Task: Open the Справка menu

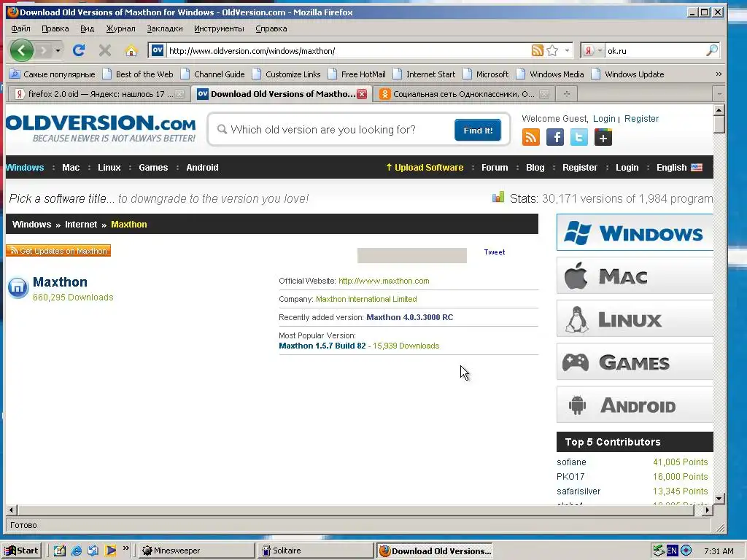Action: pyautogui.click(x=271, y=28)
